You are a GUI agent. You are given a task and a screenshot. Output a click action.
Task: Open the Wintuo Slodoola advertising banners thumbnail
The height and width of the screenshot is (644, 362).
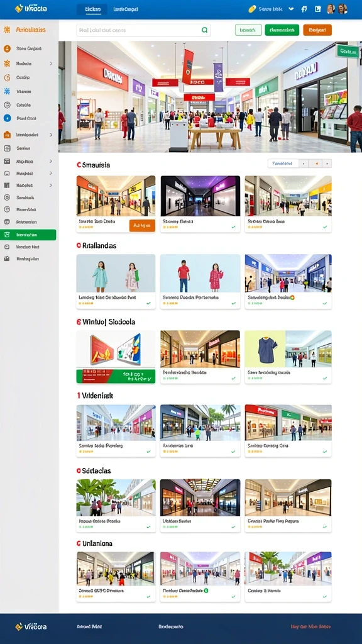coord(116,357)
